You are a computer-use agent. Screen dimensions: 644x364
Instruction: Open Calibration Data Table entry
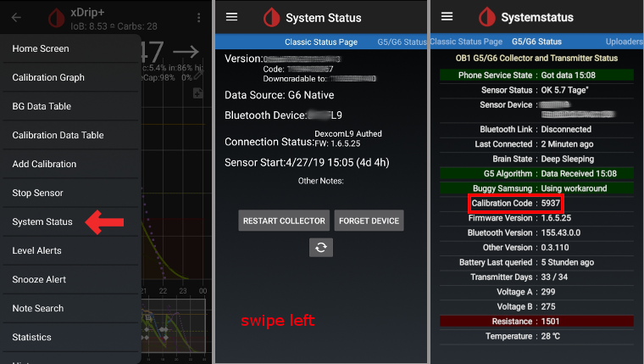point(70,135)
